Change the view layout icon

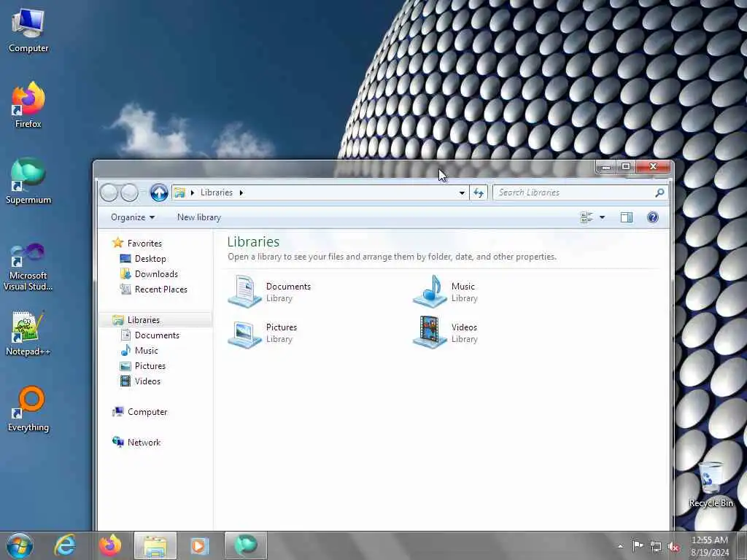point(587,217)
